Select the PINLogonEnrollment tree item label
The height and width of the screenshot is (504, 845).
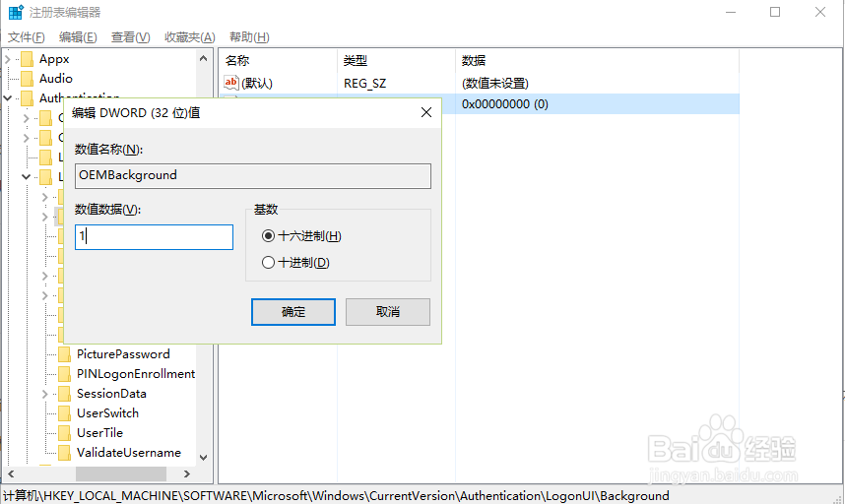(136, 374)
